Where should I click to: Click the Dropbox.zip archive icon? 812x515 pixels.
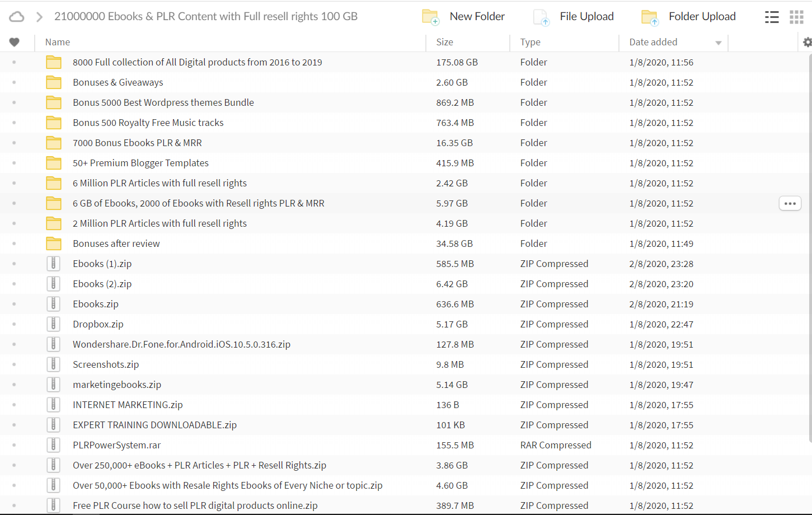54,324
